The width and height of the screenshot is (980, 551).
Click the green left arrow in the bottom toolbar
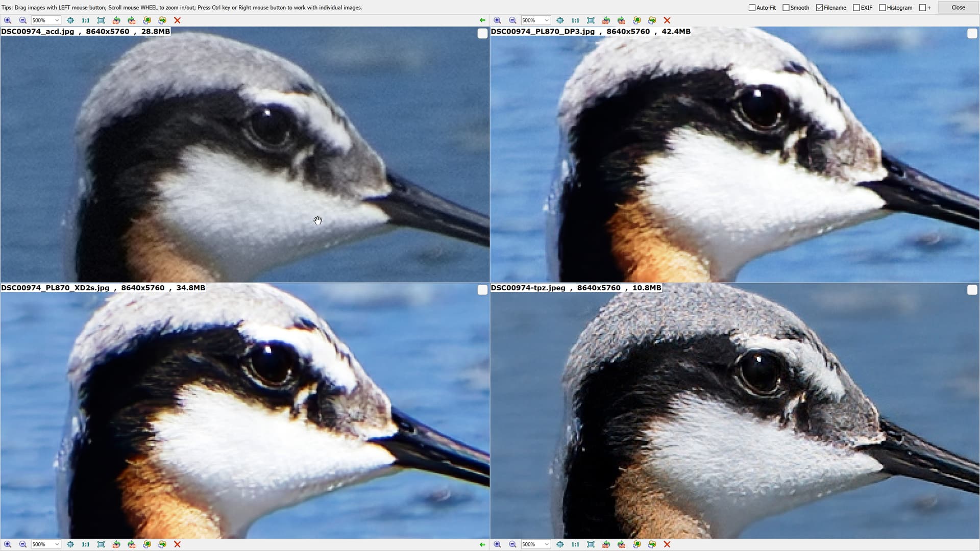(x=482, y=544)
